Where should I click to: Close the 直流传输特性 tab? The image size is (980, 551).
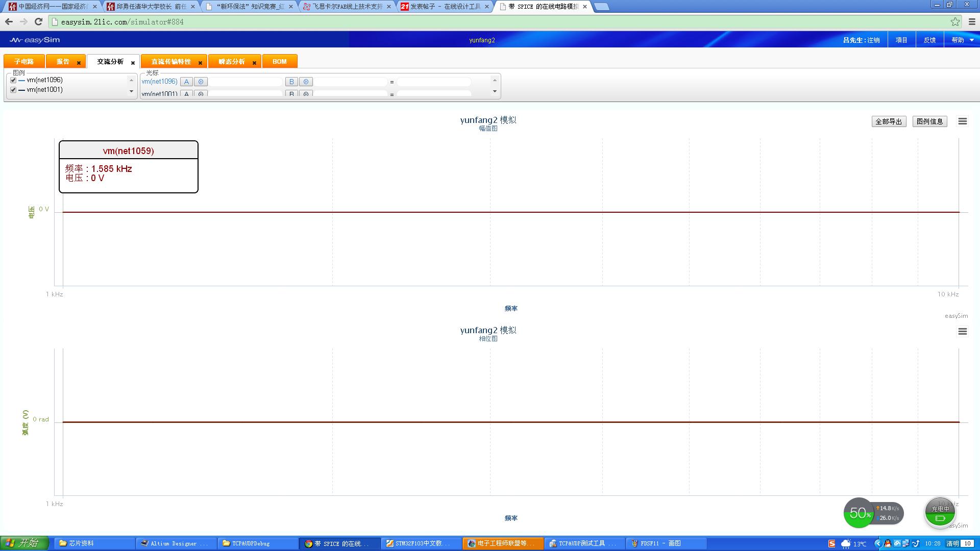(200, 63)
